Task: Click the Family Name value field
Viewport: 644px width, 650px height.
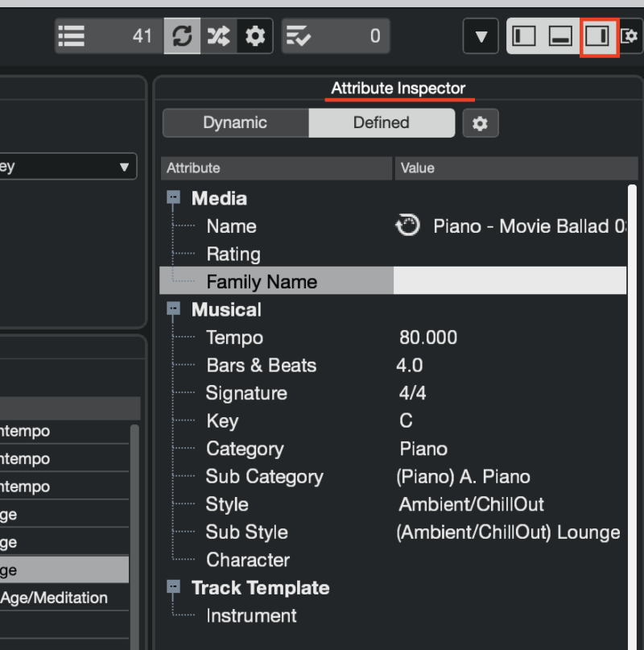Action: (509, 282)
